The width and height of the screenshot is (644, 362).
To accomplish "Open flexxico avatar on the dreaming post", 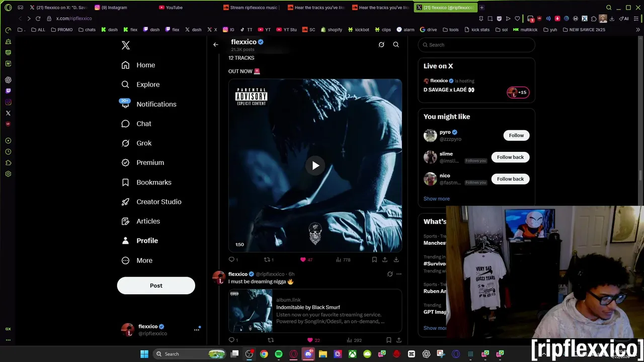I will [x=219, y=278].
